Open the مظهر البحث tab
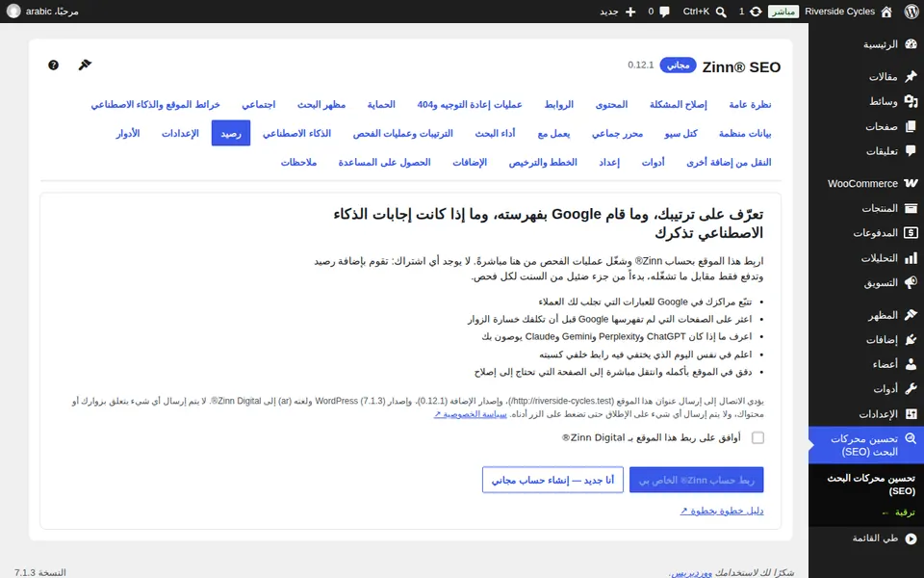Screen dimensions: 924x578 click(x=321, y=104)
